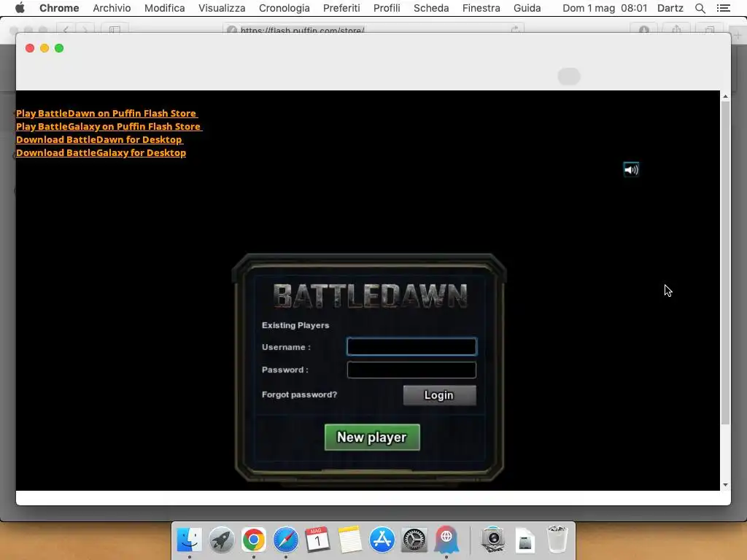Open App Store from the dock

pyautogui.click(x=382, y=540)
